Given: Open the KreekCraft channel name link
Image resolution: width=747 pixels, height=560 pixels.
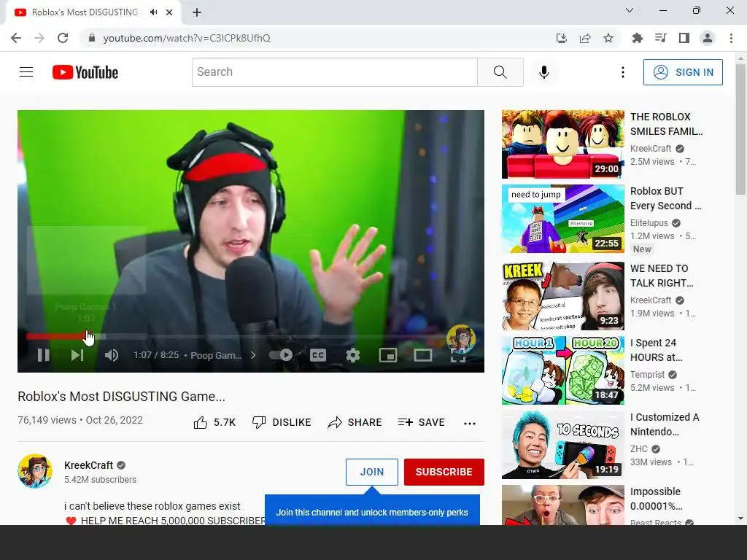Looking at the screenshot, I should coord(88,465).
